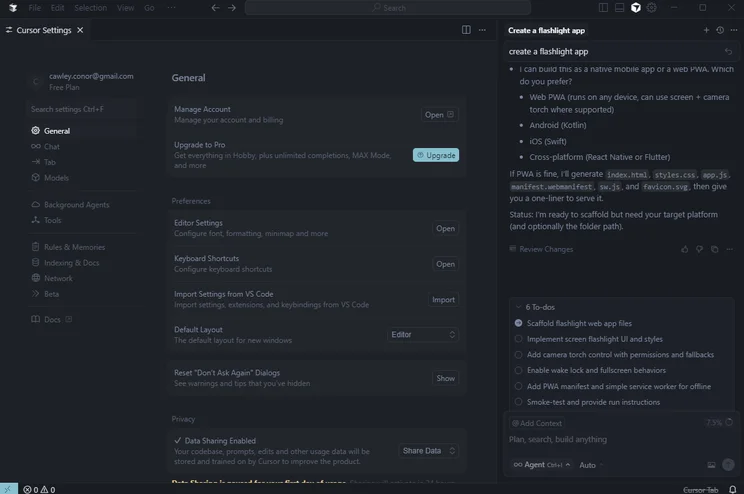Start a new chat with plus icon
This screenshot has width=744, height=494.
pos(706,30)
